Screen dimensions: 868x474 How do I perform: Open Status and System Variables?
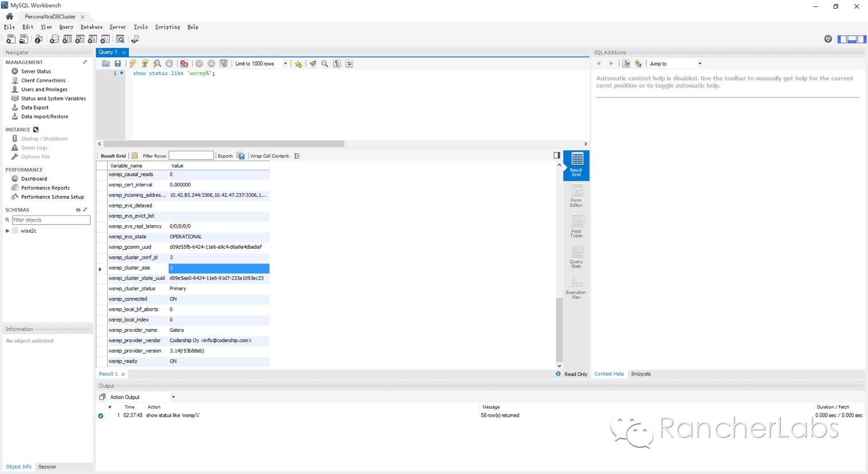click(53, 99)
